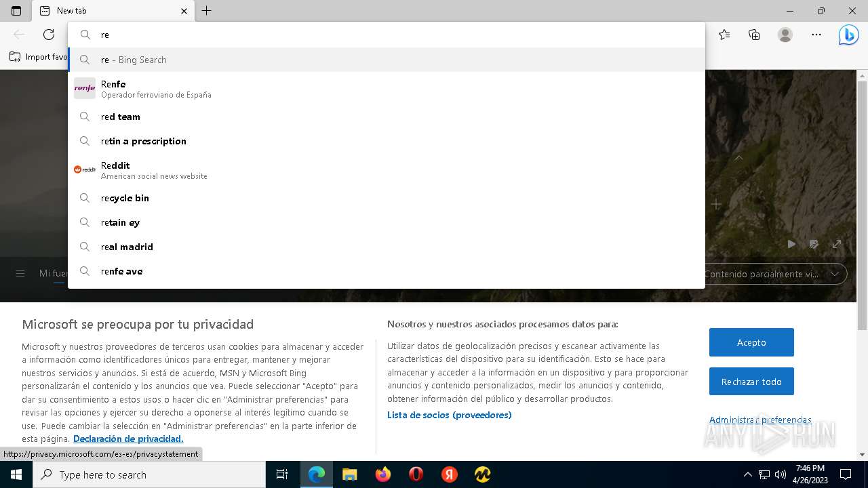Open network status tray icon
Viewport: 868px width, 488px height.
click(x=764, y=474)
